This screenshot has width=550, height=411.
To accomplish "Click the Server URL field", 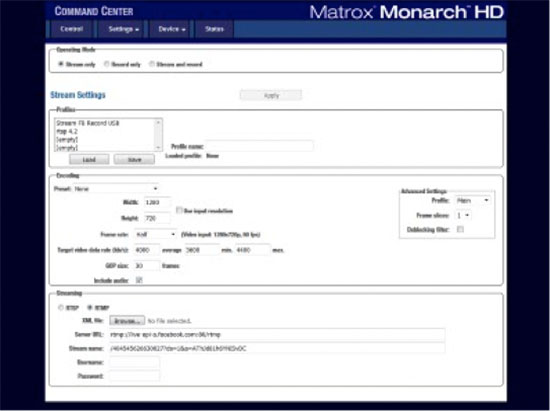I will tap(277, 335).
